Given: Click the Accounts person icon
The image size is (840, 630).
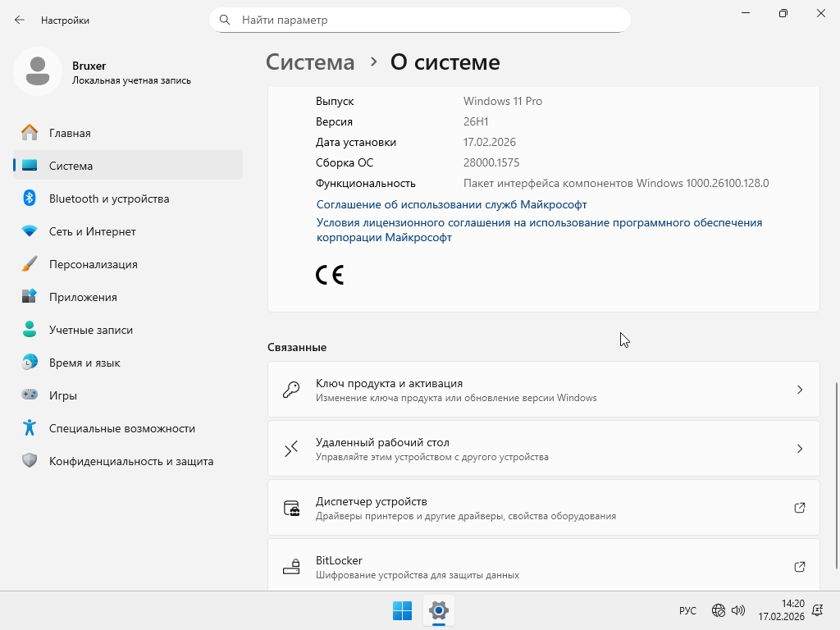Looking at the screenshot, I should pyautogui.click(x=30, y=329).
